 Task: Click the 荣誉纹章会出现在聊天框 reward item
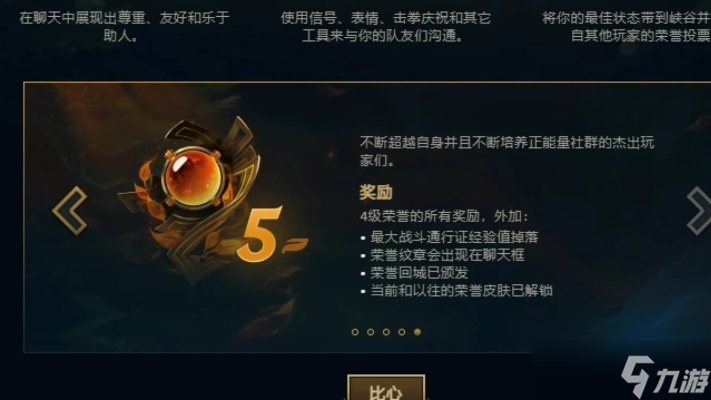(447, 255)
